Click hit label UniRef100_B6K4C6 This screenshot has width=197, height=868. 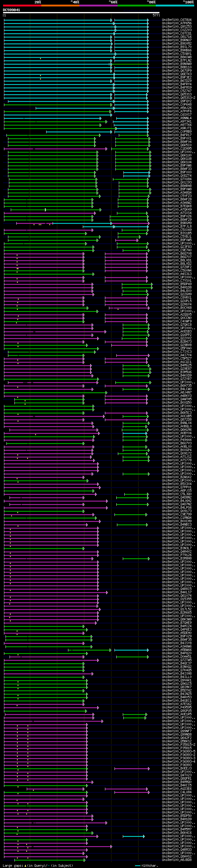[176, 833]
